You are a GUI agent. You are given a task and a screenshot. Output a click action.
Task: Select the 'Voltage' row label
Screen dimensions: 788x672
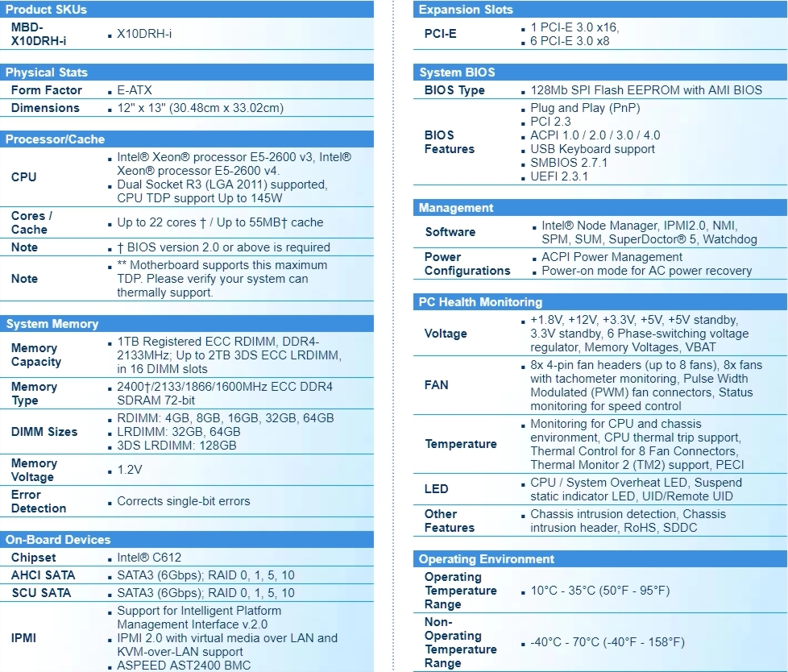pos(446,334)
